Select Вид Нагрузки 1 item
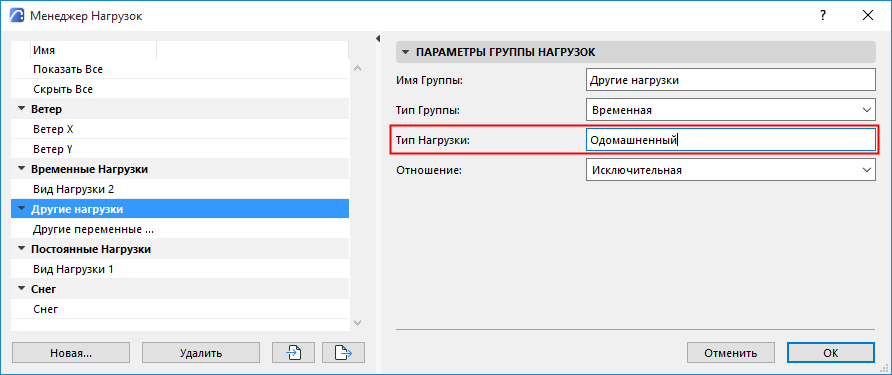The height and width of the screenshot is (375, 892). pyautogui.click(x=180, y=269)
